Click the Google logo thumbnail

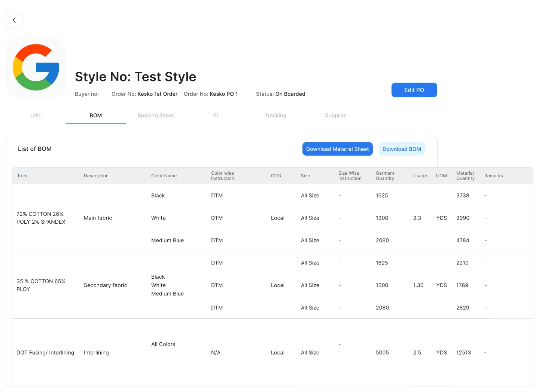pos(36,67)
